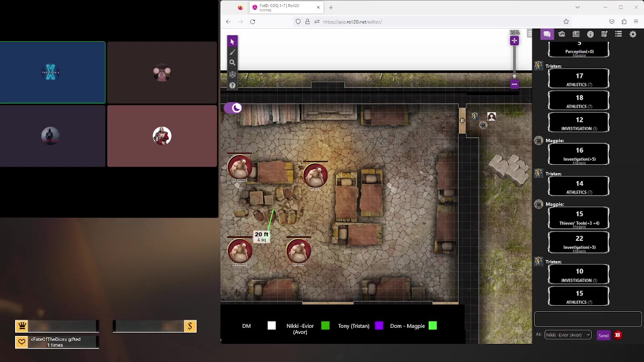
Task: Select the top-right ogre token
Action: [315, 175]
